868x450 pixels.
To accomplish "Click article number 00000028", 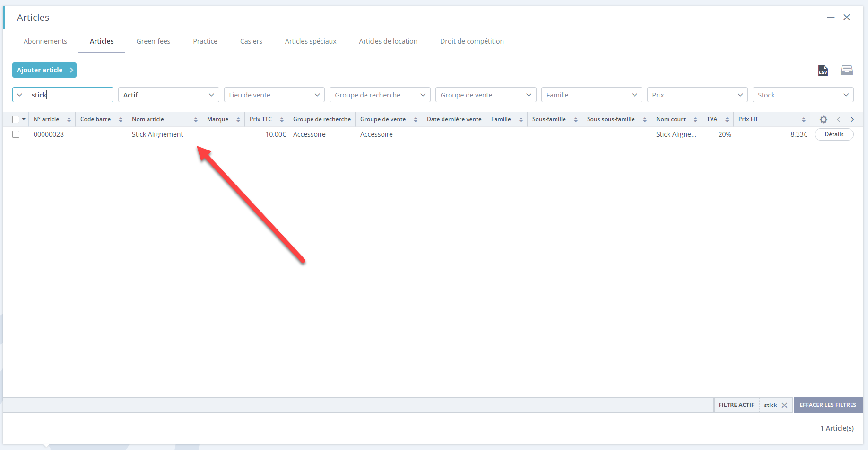I will pos(49,134).
